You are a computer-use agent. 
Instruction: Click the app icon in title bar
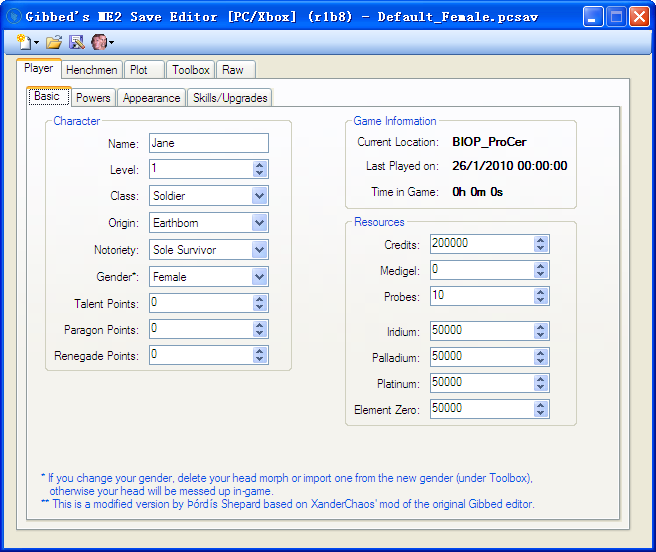point(14,17)
